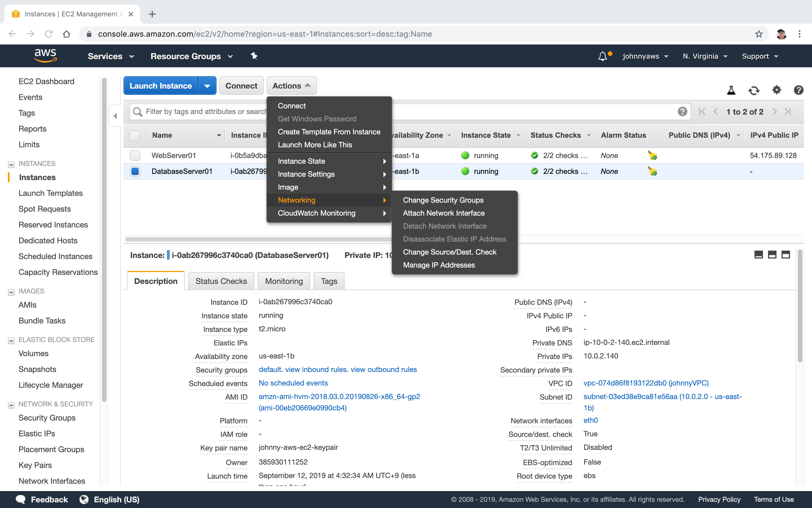This screenshot has width=812, height=508.
Task: Open the Launch Instance dropdown arrow
Action: point(207,86)
